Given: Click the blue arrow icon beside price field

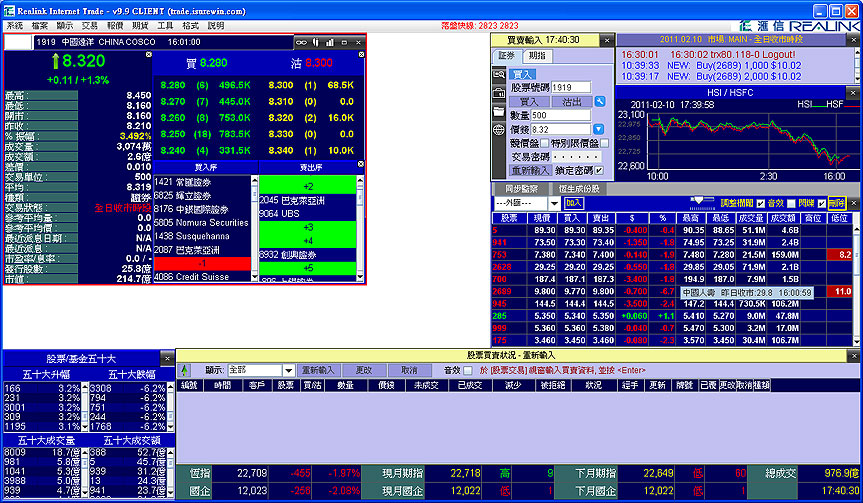Looking at the screenshot, I should point(598,129).
